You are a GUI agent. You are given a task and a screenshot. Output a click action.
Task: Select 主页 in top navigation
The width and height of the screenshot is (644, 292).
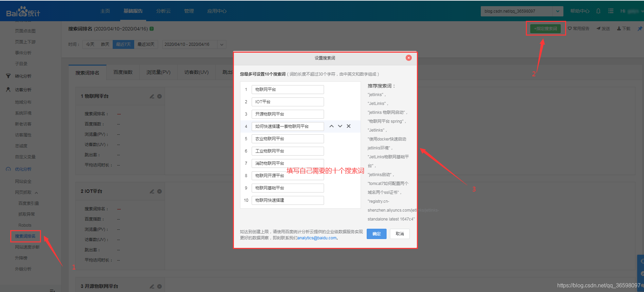[105, 11]
